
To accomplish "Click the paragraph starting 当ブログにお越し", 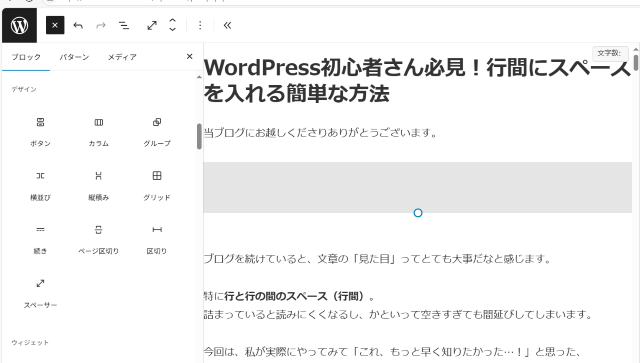I will (x=320, y=133).
